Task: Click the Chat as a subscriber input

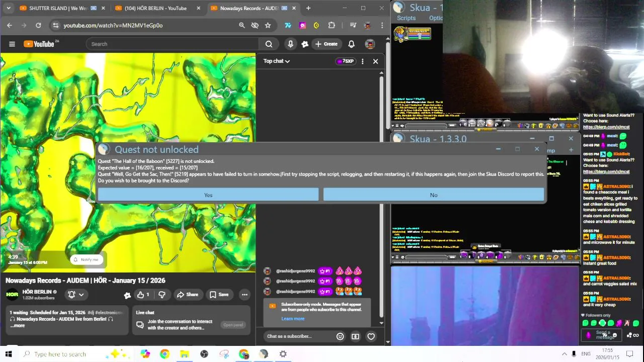Action: tap(299, 336)
